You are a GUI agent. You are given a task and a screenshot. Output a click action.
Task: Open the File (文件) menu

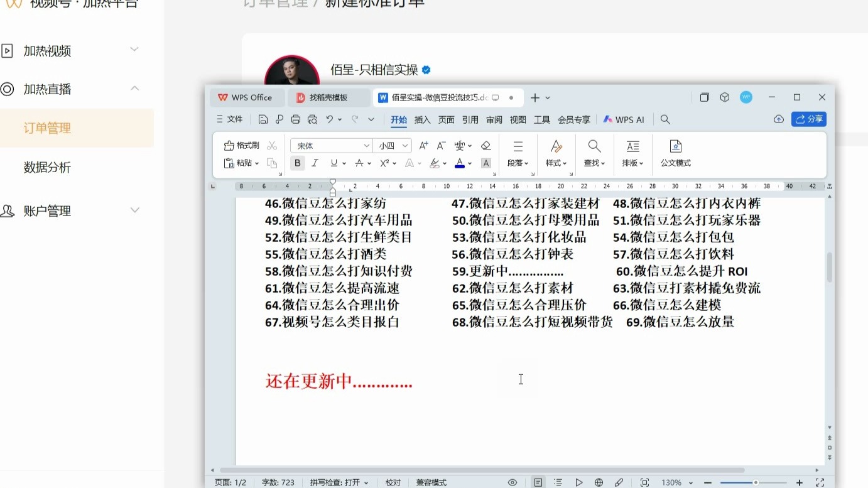point(230,119)
